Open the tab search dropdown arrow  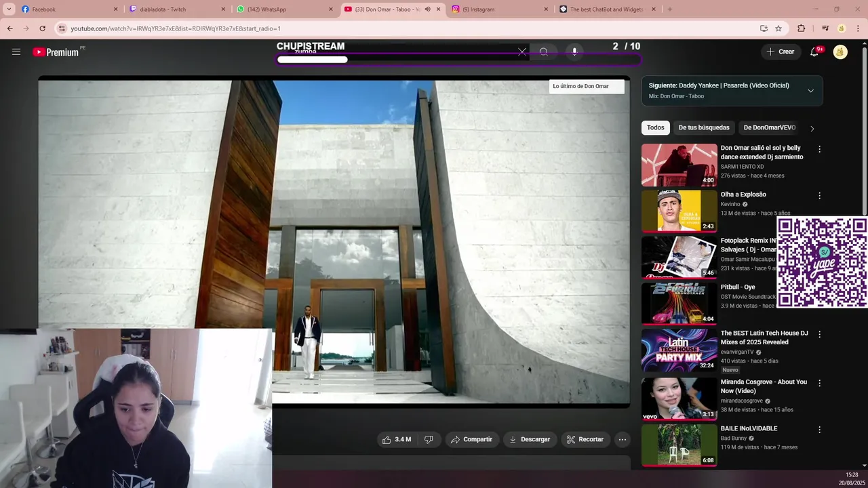tap(9, 9)
